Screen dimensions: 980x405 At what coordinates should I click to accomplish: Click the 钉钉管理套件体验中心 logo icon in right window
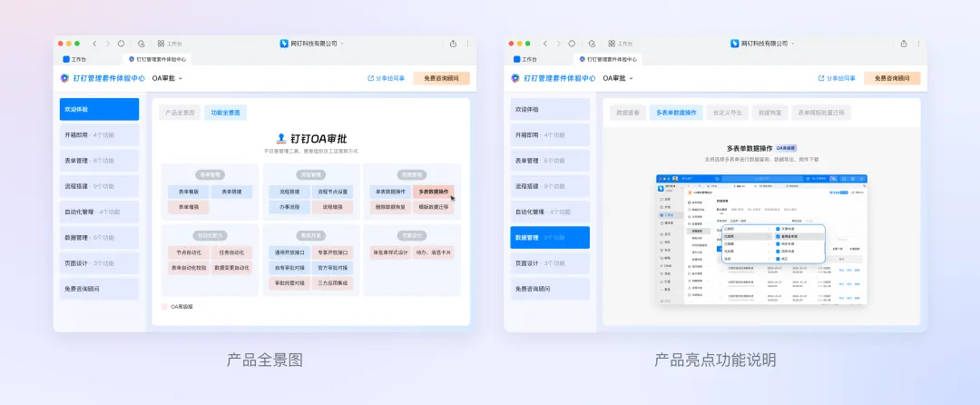(x=515, y=78)
